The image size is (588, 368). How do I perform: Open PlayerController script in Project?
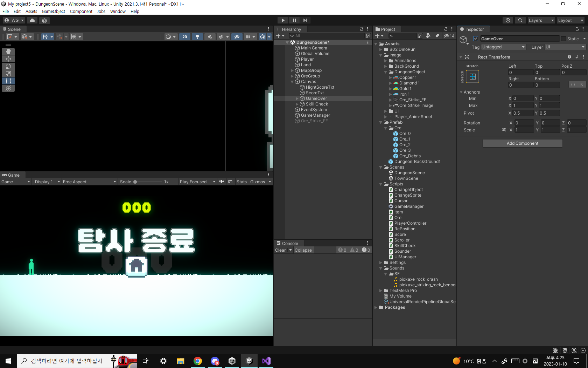click(410, 223)
